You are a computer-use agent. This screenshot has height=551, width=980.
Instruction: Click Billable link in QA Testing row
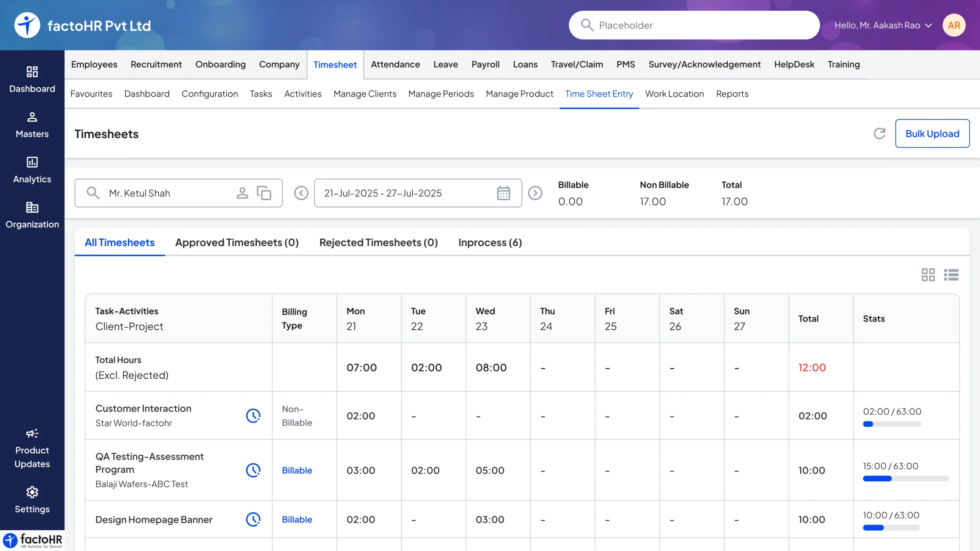click(x=297, y=470)
